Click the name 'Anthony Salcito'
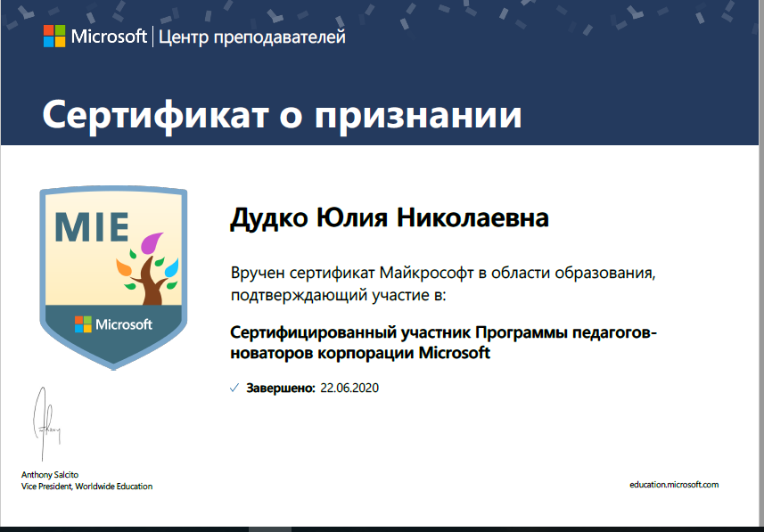Viewport: 764px width, 532px height. coord(50,474)
